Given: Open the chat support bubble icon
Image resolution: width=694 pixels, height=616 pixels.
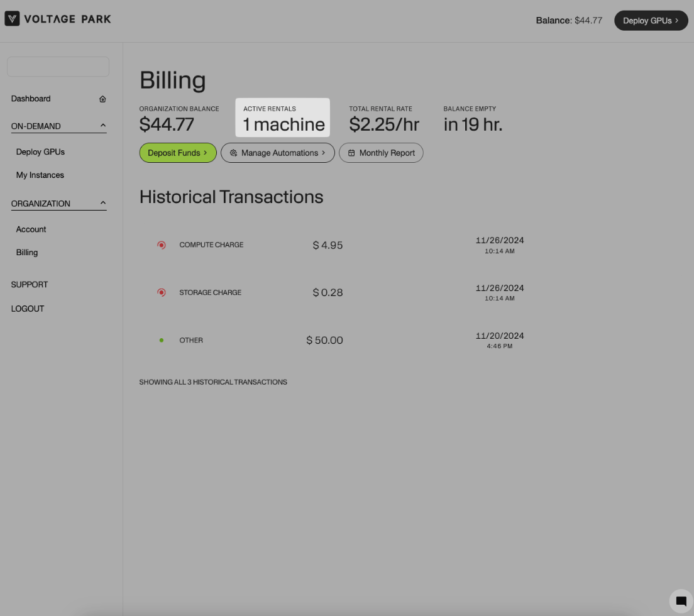Looking at the screenshot, I should 681,601.
